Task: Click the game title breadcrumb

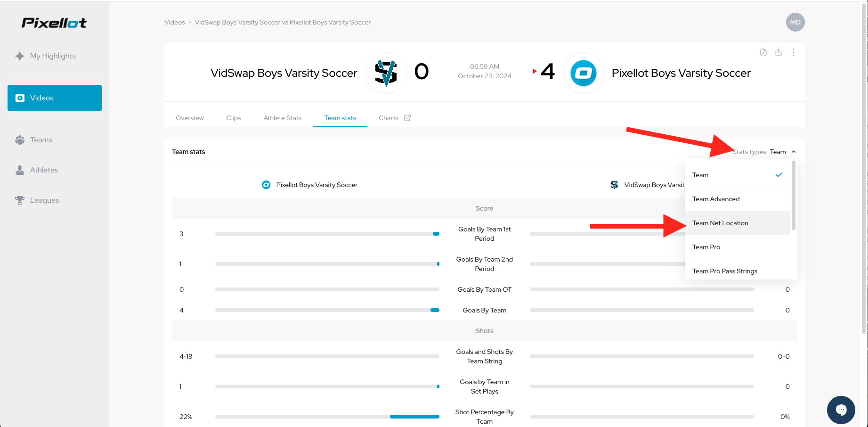Action: click(x=283, y=22)
